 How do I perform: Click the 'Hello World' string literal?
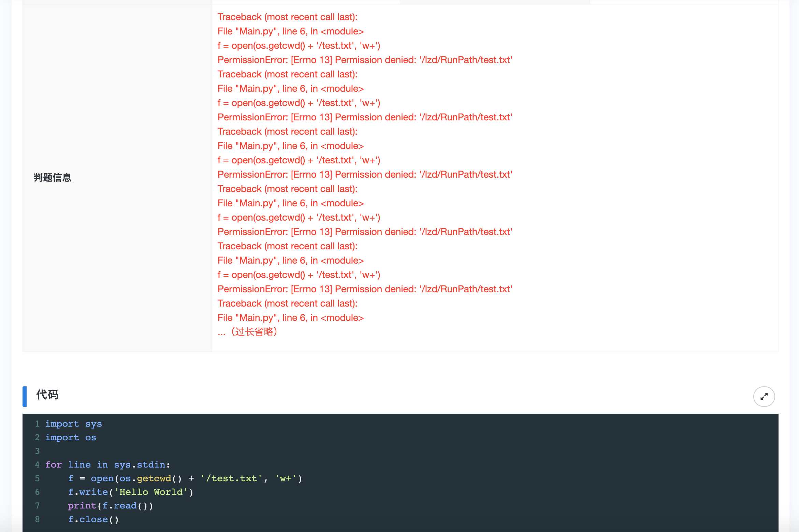coord(151,492)
